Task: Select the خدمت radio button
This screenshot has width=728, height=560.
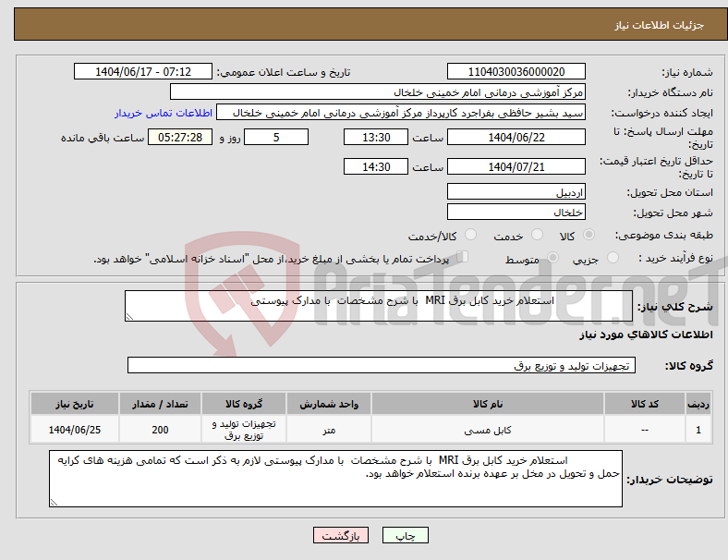Action: [537, 235]
